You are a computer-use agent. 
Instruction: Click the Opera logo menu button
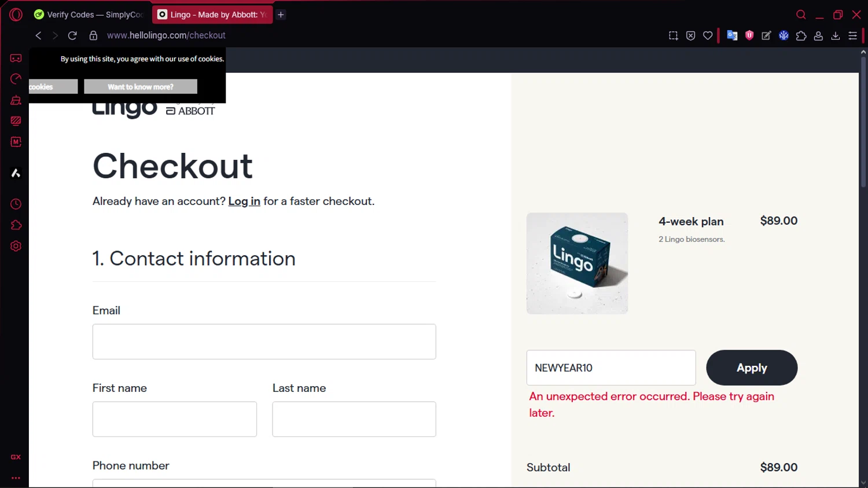click(16, 14)
